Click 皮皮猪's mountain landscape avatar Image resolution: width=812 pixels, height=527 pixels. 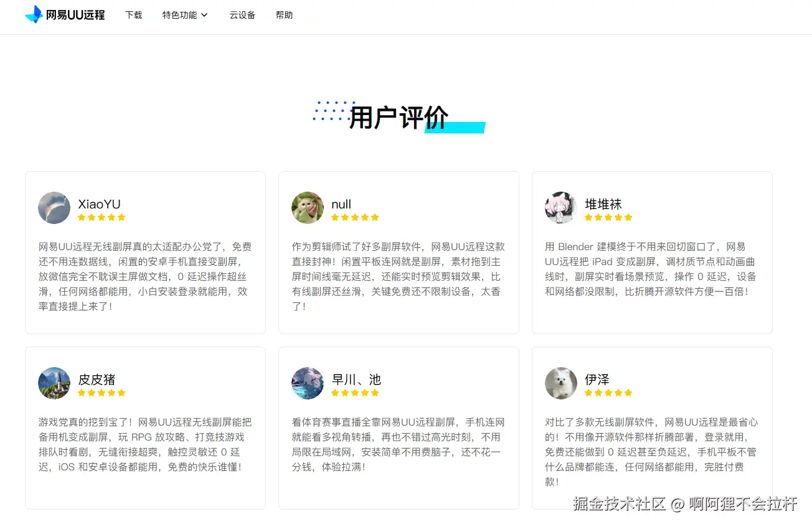[54, 383]
